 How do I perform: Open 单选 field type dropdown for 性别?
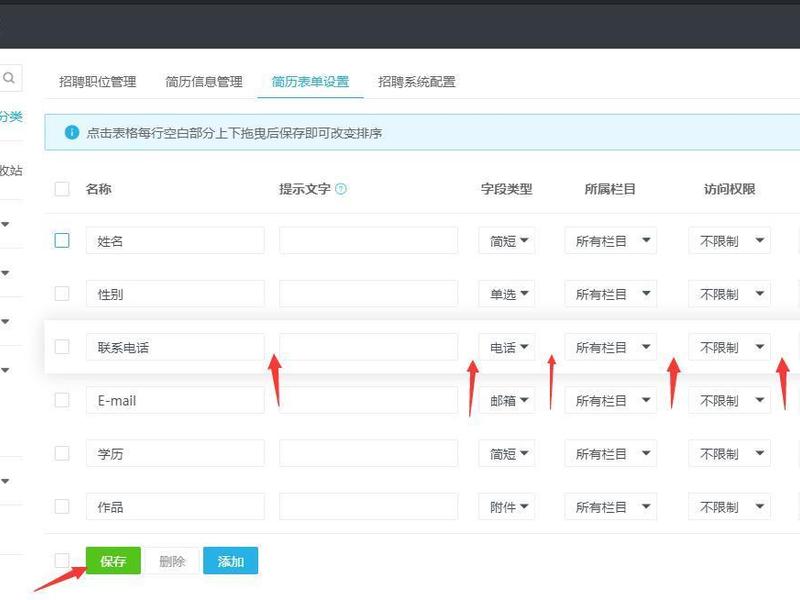pos(507,294)
